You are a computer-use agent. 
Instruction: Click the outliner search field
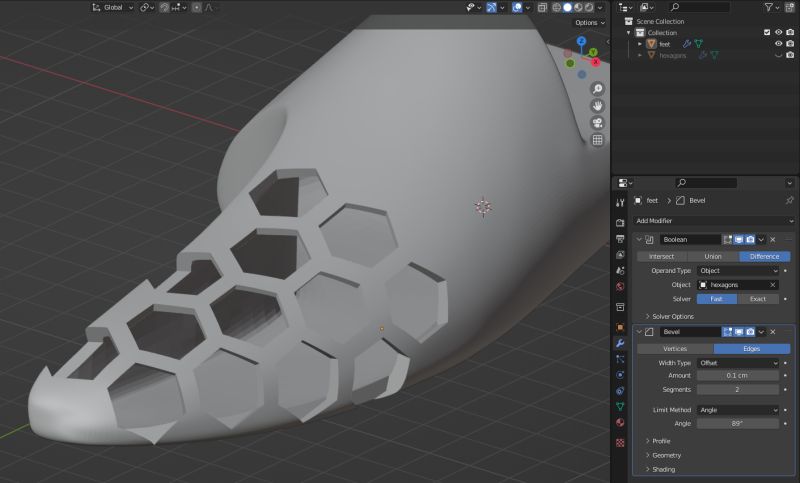tap(698, 7)
